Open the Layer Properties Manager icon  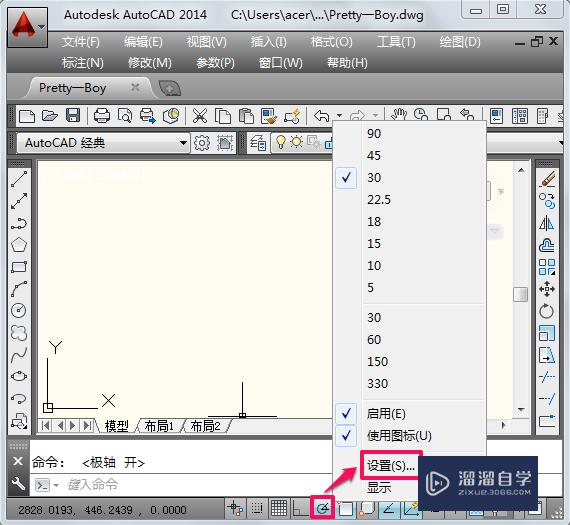point(258,143)
